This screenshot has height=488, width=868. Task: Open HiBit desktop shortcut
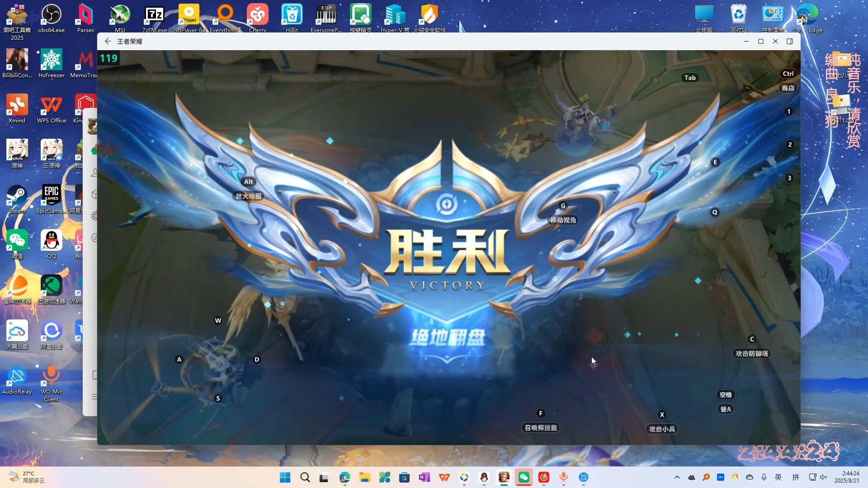pos(292,19)
